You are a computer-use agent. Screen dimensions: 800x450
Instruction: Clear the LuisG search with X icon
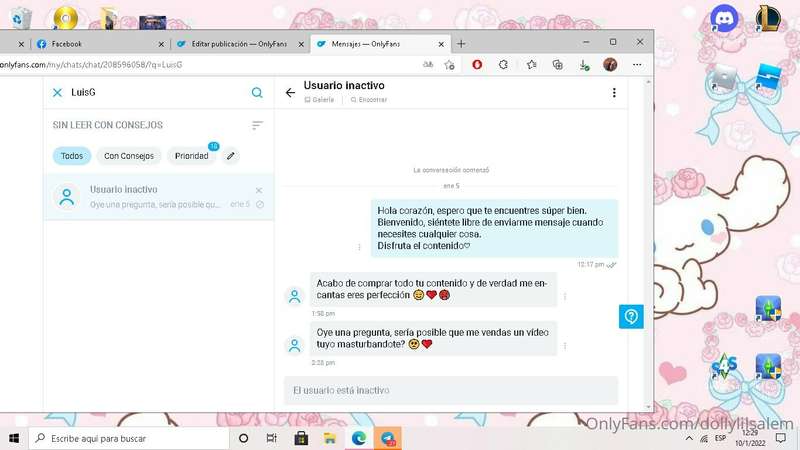[x=58, y=92]
